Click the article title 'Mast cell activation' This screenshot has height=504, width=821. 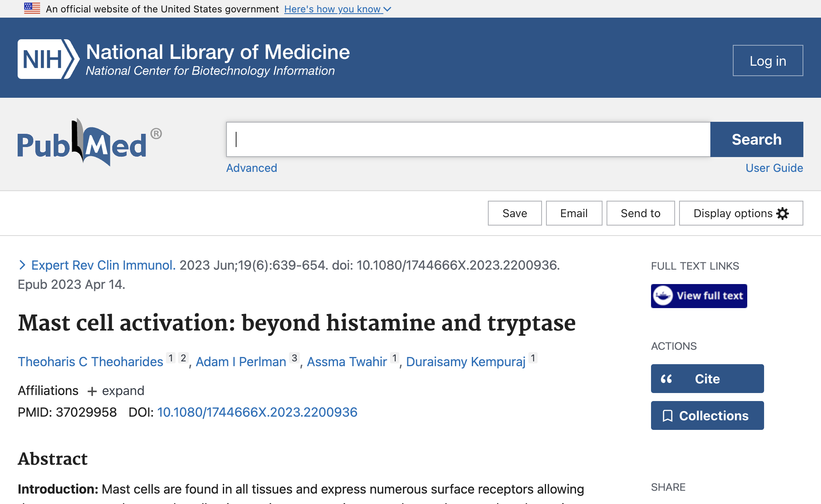click(297, 323)
